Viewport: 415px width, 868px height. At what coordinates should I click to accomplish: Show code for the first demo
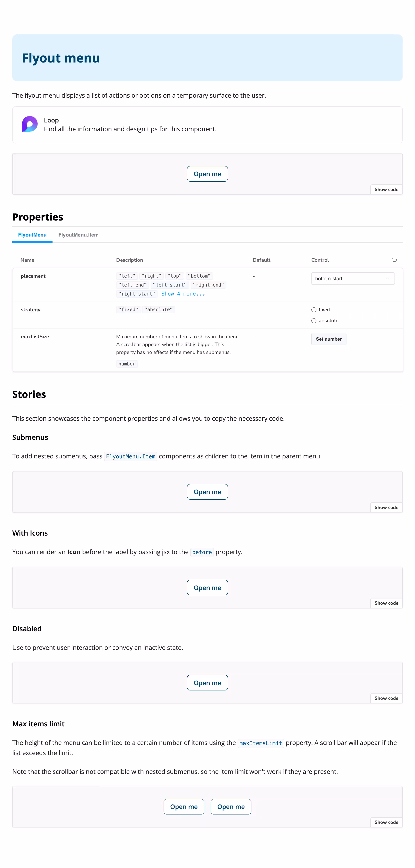(x=386, y=189)
